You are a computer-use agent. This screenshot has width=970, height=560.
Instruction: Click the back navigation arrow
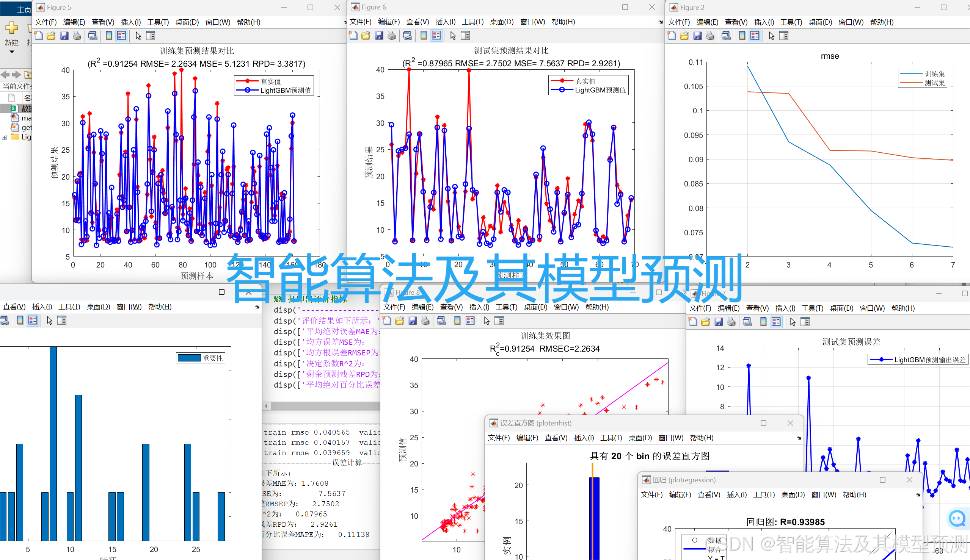5,75
